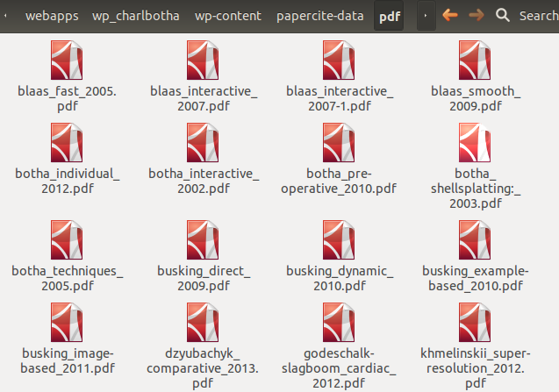
Task: Navigate to papercite-data path segment
Action: 320,16
